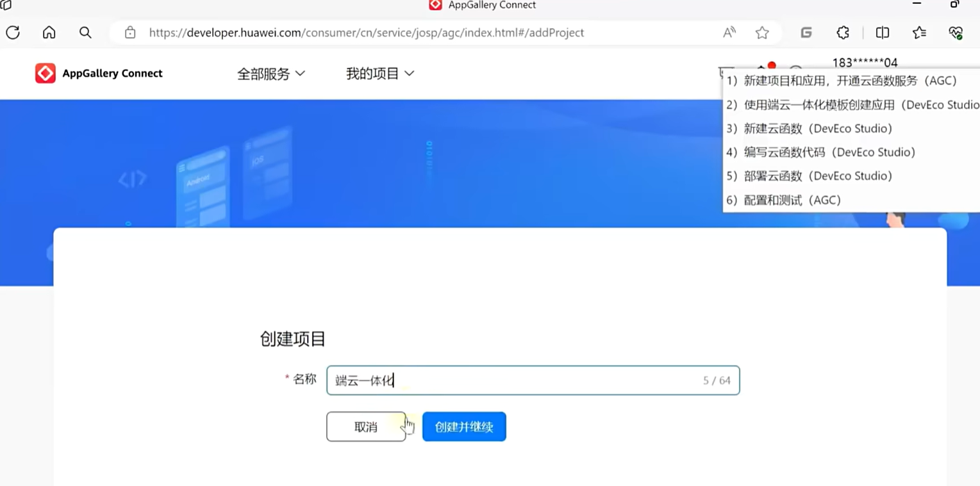980x486 pixels.
Task: Click the 名称 project name input field
Action: (532, 380)
